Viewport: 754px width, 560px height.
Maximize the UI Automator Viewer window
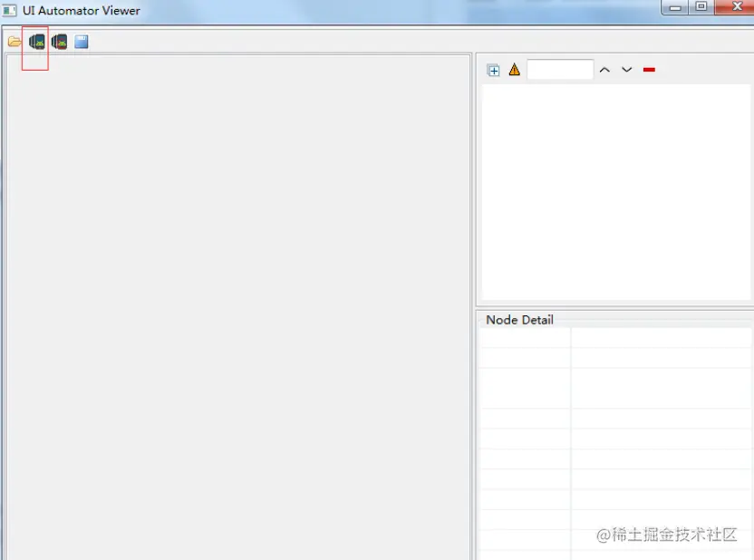point(701,6)
